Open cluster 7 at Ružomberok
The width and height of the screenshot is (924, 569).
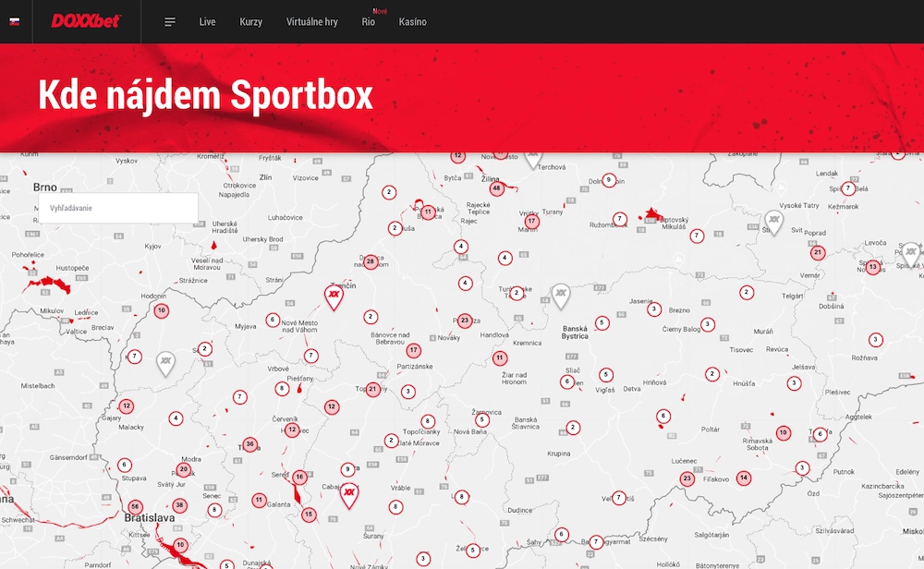point(619,219)
